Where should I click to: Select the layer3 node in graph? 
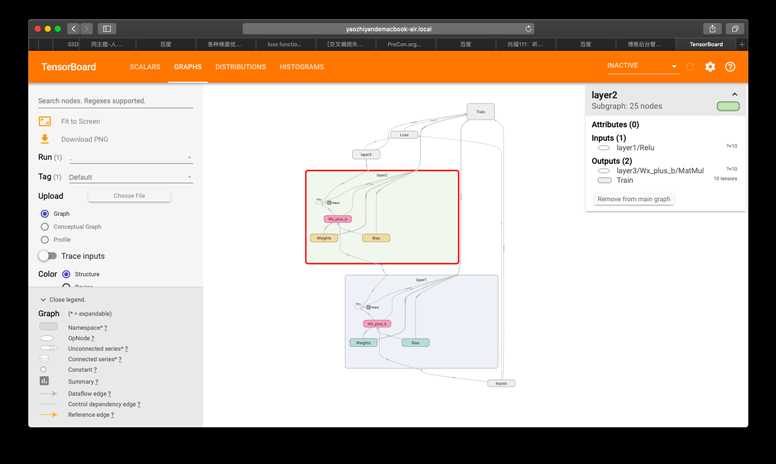[366, 154]
